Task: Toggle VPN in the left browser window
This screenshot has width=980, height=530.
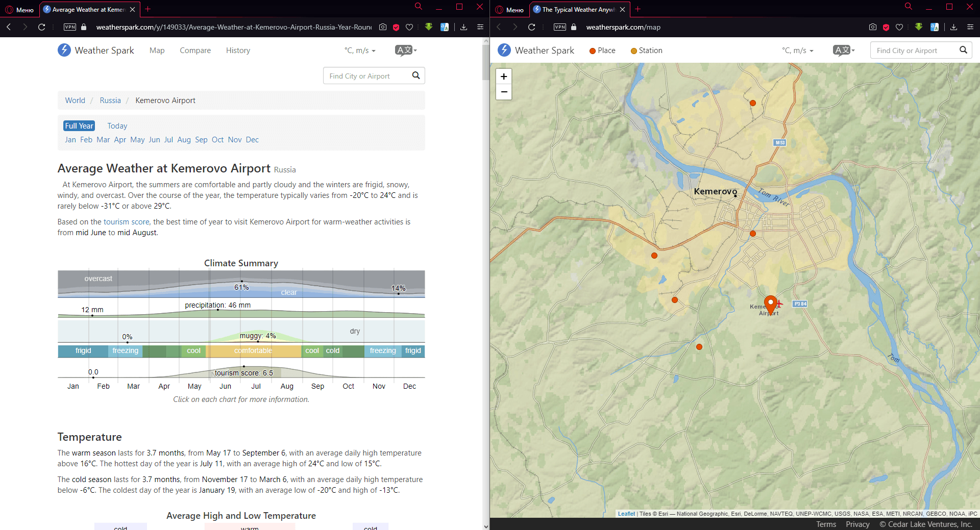Action: click(x=70, y=27)
